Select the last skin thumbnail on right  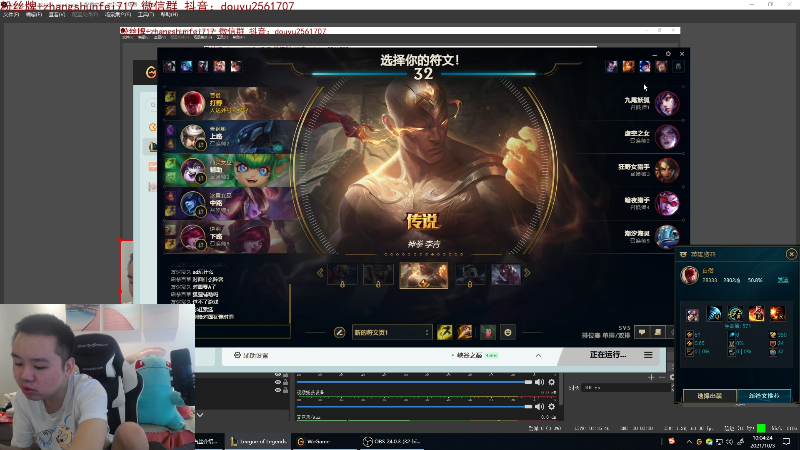pyautogui.click(x=506, y=274)
